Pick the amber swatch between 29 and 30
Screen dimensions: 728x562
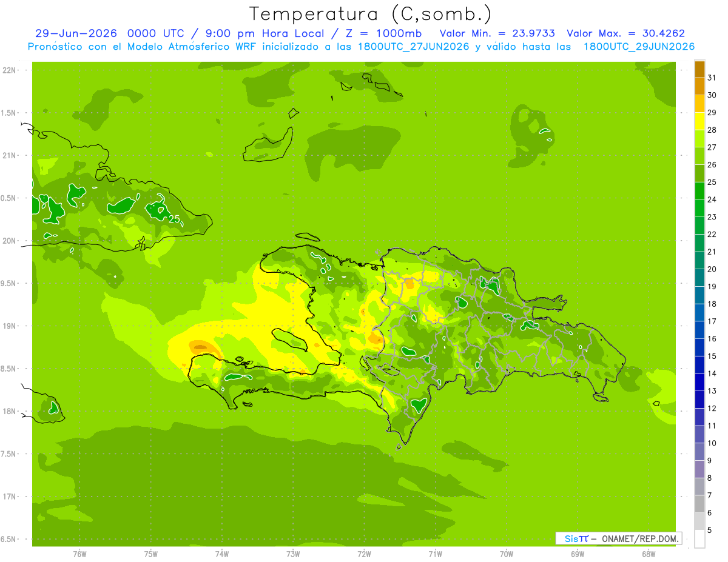699,104
